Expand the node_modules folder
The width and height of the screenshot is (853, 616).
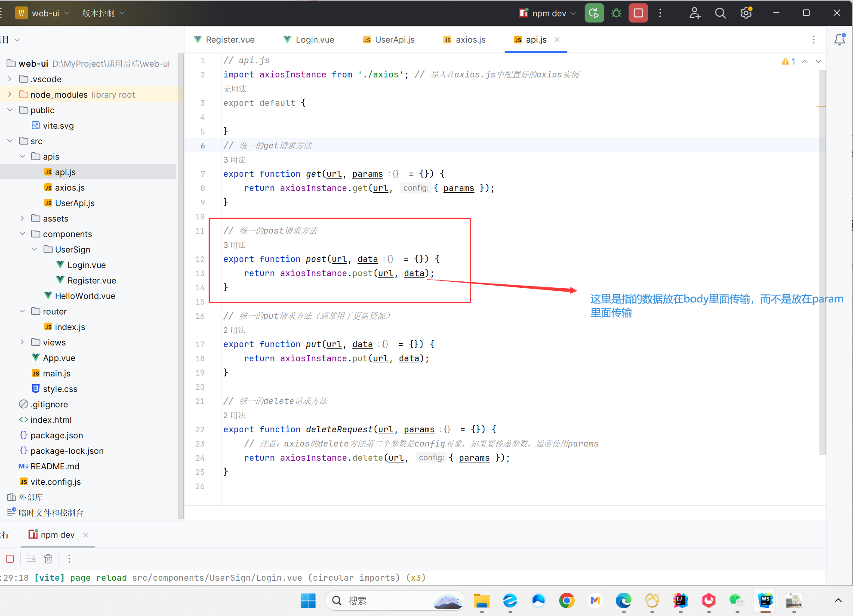point(10,95)
